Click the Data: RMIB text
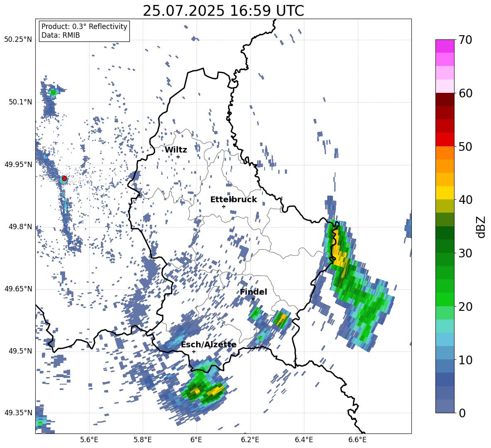This screenshot has width=491, height=448. point(61,35)
